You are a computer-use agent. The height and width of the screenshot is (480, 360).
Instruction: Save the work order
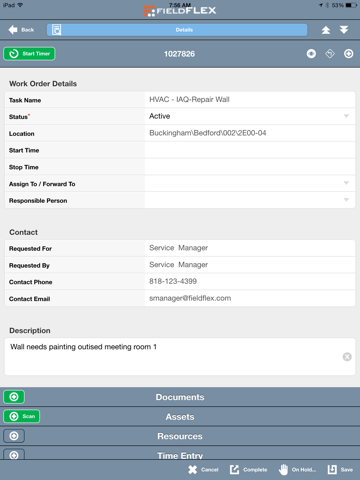tap(340, 470)
